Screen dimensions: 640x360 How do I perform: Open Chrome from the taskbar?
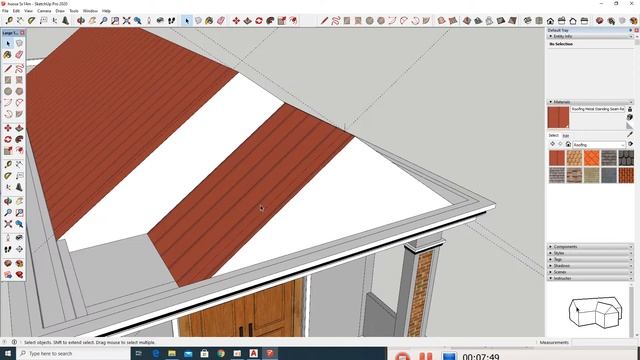(x=221, y=353)
